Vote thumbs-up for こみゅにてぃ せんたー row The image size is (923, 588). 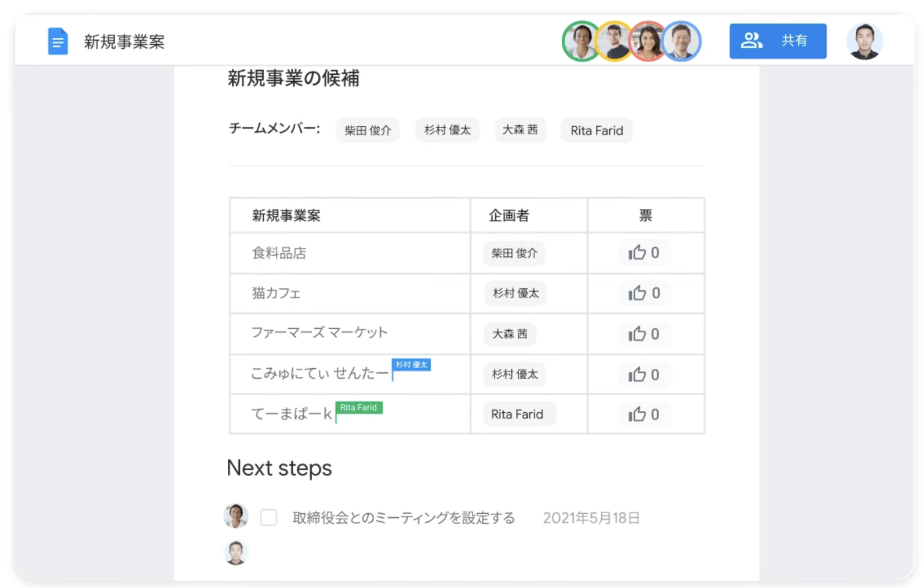(x=644, y=375)
